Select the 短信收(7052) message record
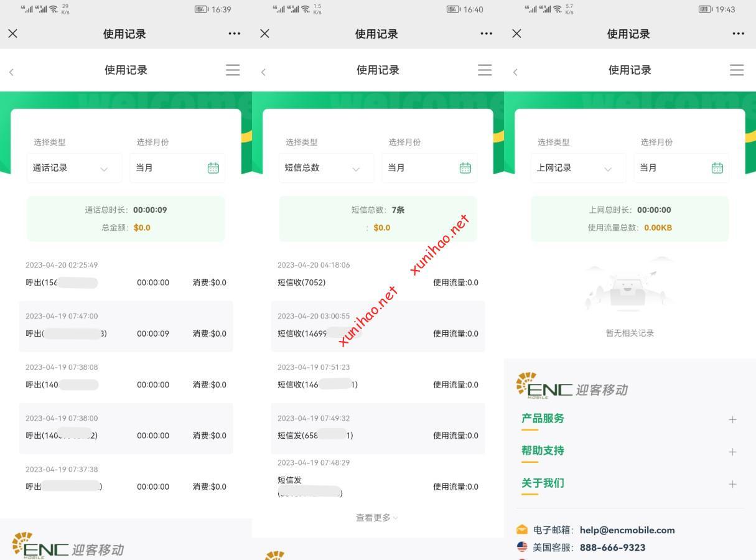This screenshot has height=560, width=756. (x=377, y=275)
